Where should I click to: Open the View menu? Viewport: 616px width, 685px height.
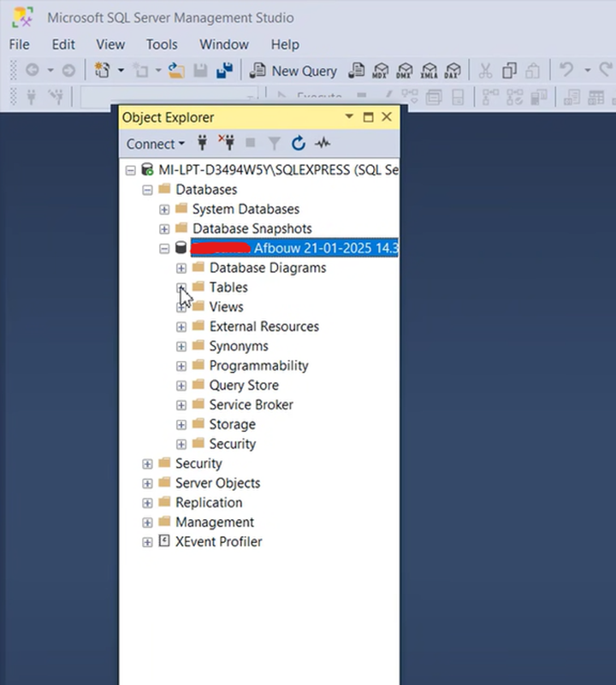110,44
